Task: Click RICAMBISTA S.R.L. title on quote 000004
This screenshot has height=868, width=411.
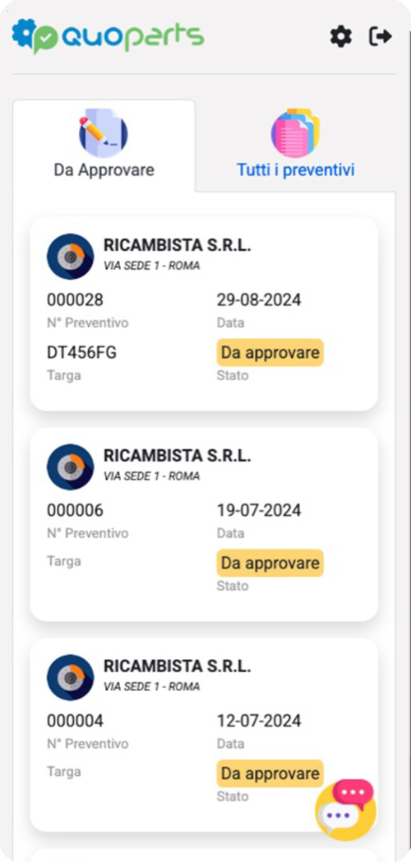Action: point(178,666)
